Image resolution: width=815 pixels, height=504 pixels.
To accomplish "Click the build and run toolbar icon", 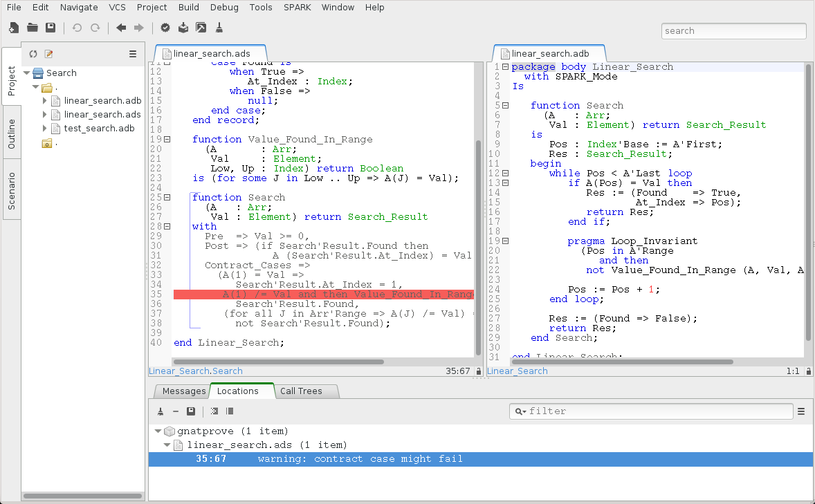I will click(201, 28).
